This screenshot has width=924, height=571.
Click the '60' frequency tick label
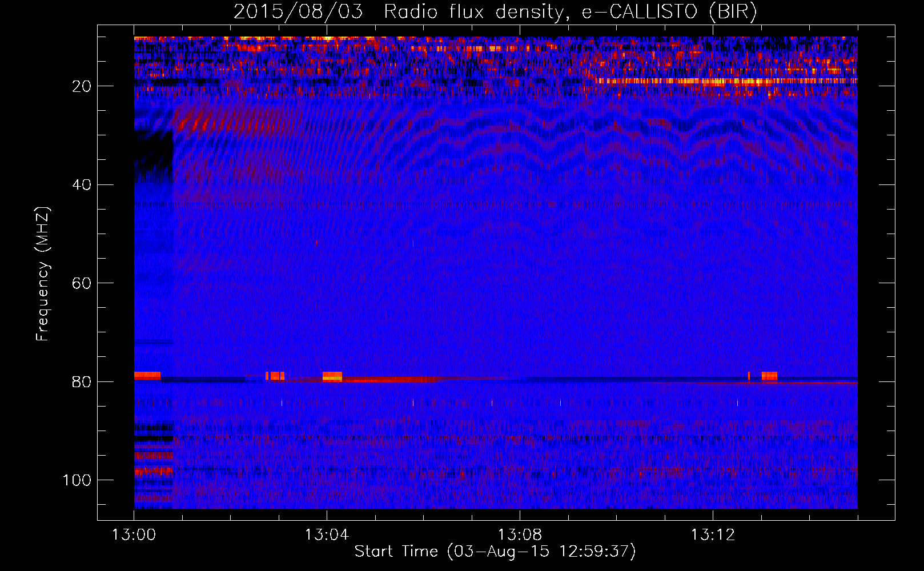pyautogui.click(x=82, y=283)
